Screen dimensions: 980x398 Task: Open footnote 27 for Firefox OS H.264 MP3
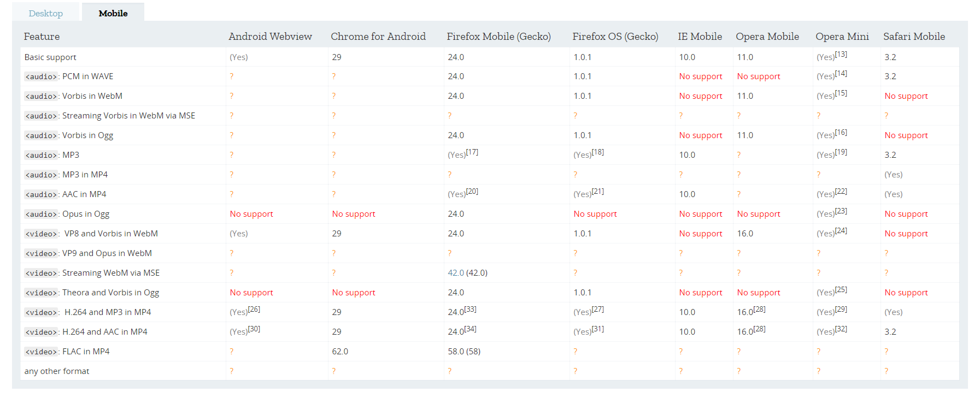click(x=597, y=310)
